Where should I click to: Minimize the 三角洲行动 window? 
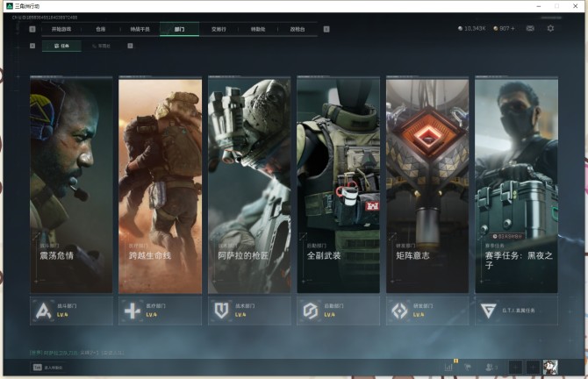(539, 6)
